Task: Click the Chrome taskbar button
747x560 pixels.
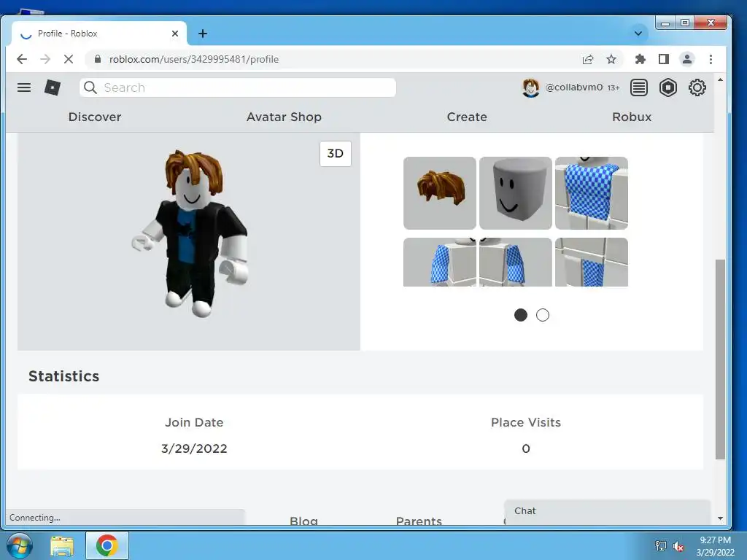Action: coord(107,545)
